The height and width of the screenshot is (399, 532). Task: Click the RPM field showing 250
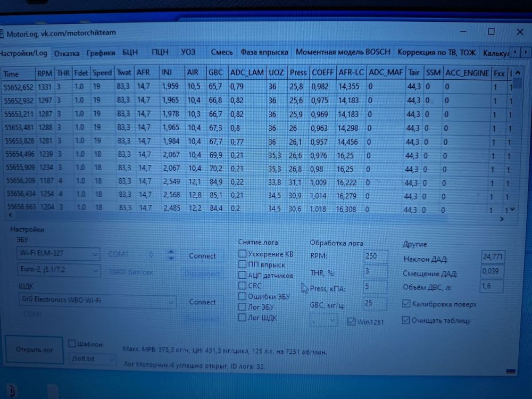[x=375, y=256]
